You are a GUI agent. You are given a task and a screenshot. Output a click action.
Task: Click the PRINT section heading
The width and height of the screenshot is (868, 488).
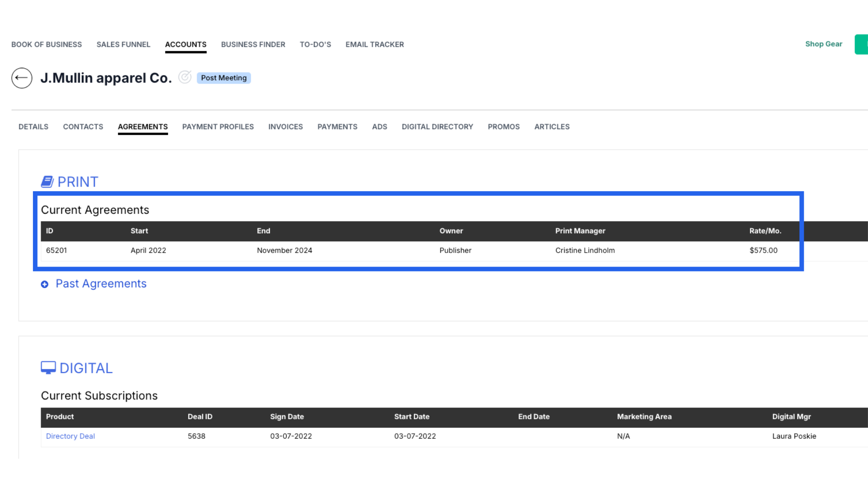[78, 182]
